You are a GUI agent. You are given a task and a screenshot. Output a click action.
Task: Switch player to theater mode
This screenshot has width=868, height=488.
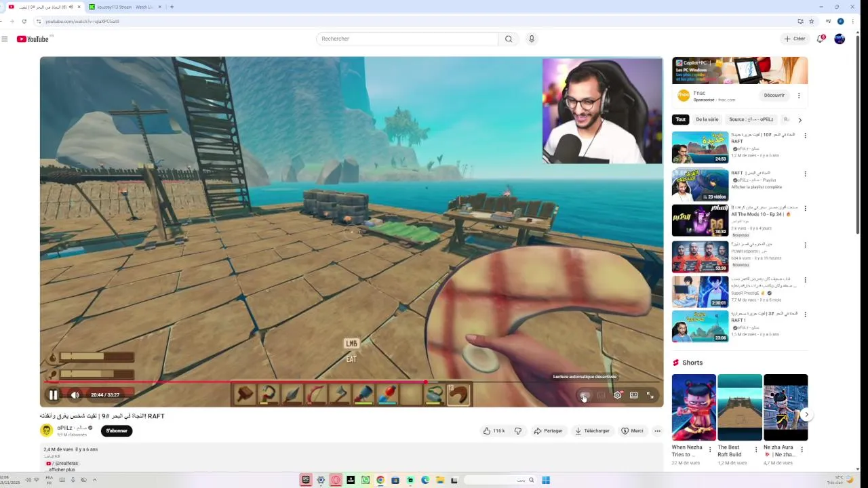point(633,395)
